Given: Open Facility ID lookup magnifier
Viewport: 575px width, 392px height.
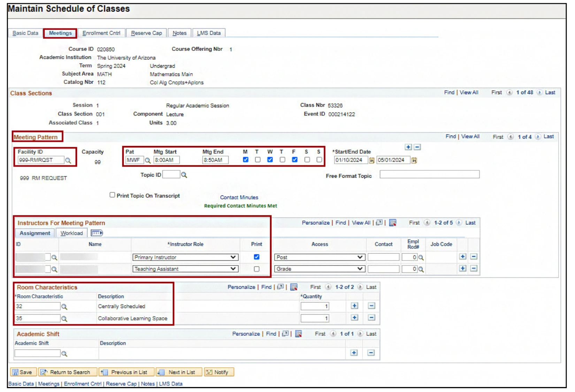Looking at the screenshot, I should (68, 160).
